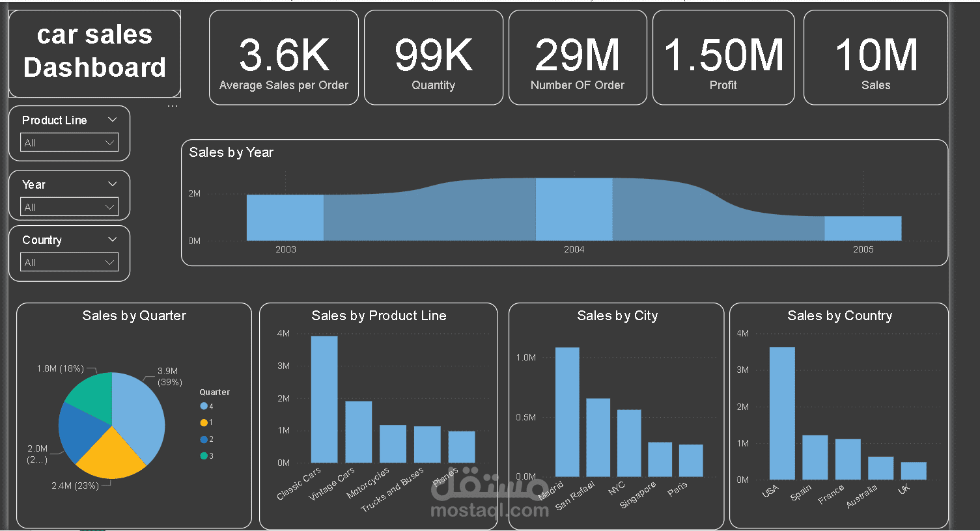
Task: Click the Quarter 4 legend swatch
Action: click(204, 406)
